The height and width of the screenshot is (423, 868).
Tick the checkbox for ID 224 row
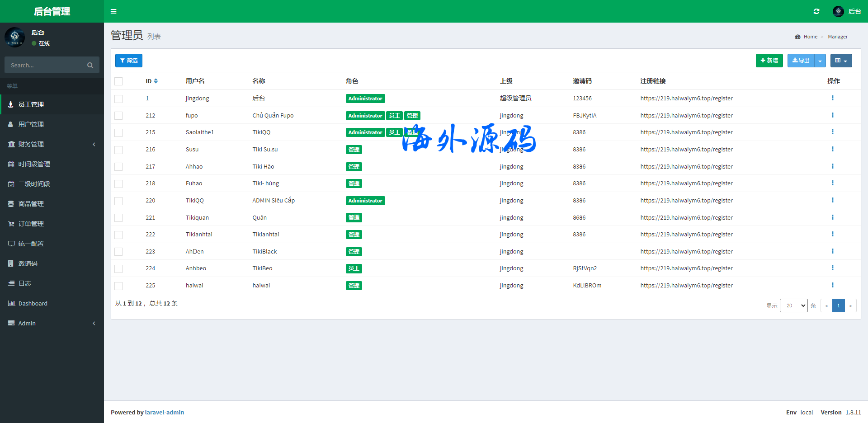118,269
